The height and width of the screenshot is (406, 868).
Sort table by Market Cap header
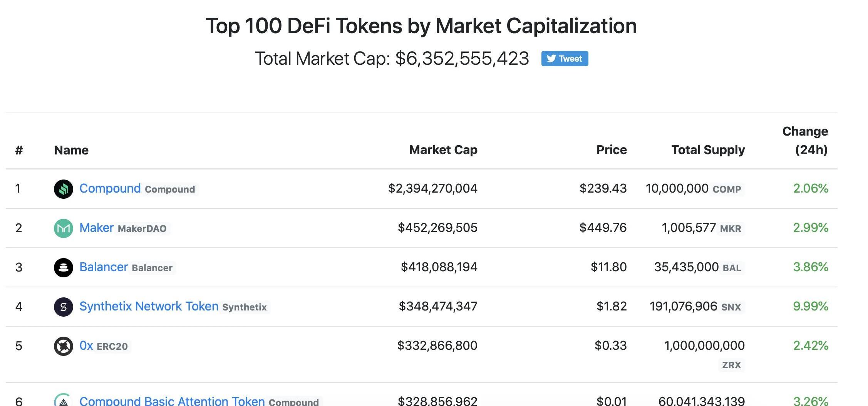pos(443,150)
